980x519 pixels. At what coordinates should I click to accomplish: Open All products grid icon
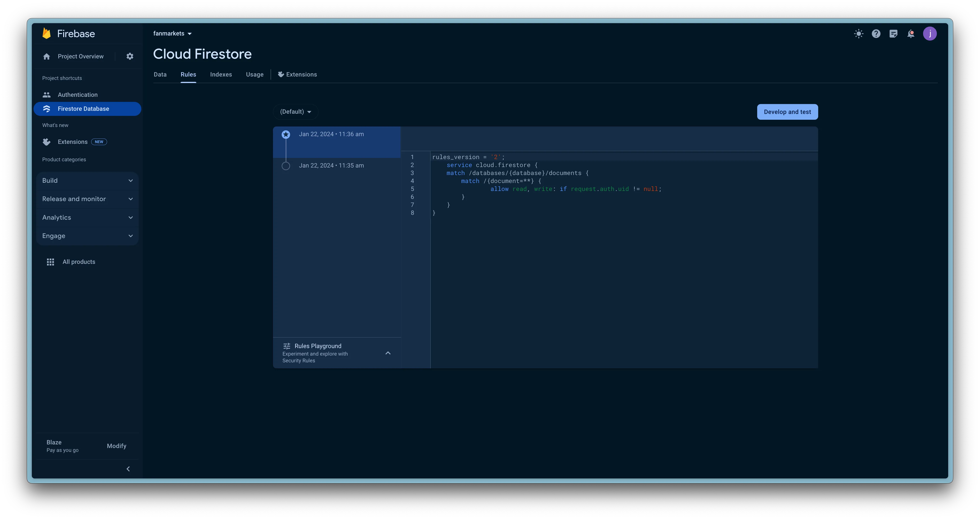pos(50,262)
